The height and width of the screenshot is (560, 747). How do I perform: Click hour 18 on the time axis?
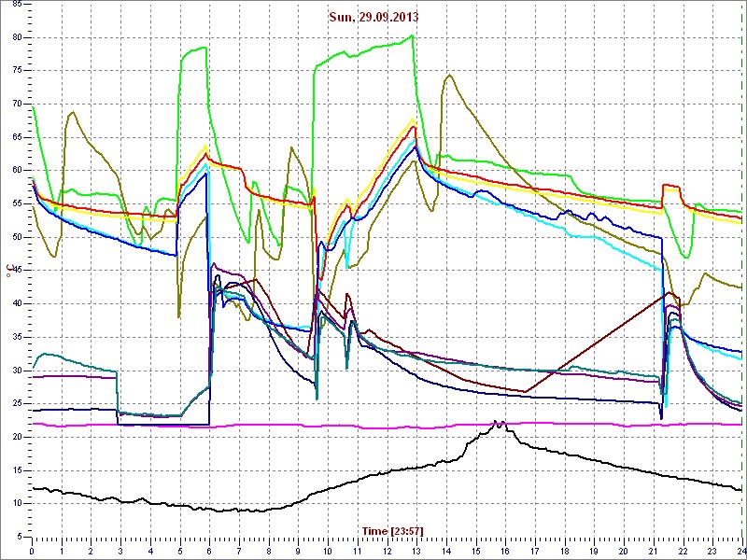click(x=564, y=551)
